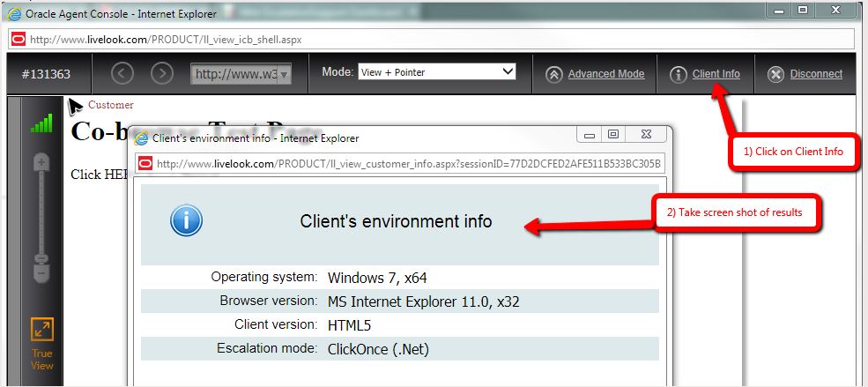The image size is (868, 387).
Task: Click session number #131363
Action: pos(46,74)
